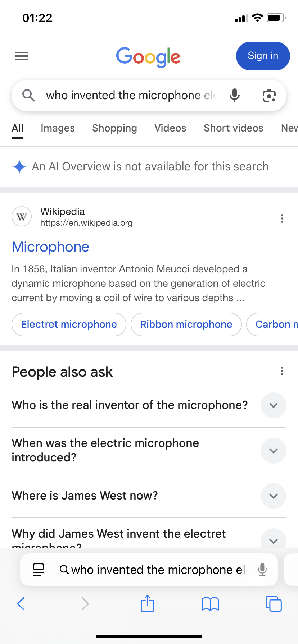This screenshot has height=644, width=298.
Task: Tap dictation microphone in Safari address bar
Action: pos(262,570)
